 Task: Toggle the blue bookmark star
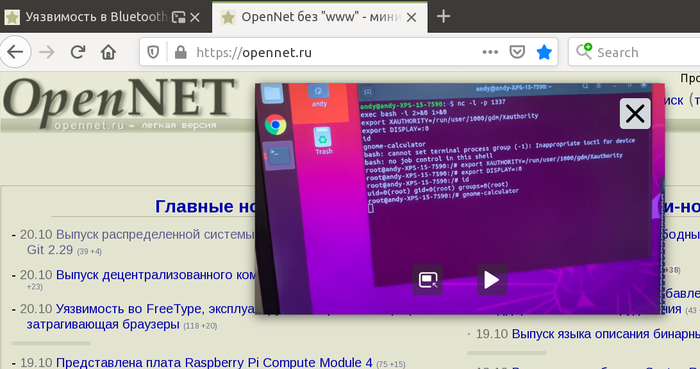544,52
